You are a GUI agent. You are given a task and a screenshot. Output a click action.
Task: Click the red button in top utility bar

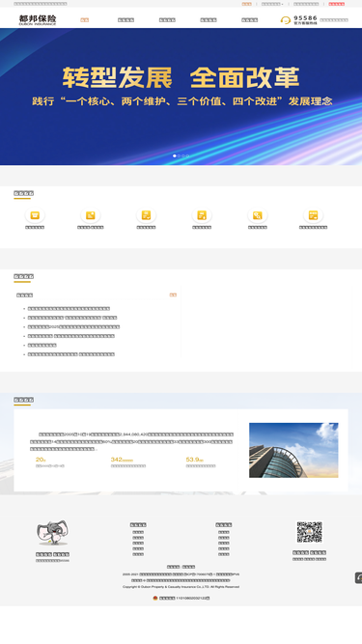click(x=337, y=4)
